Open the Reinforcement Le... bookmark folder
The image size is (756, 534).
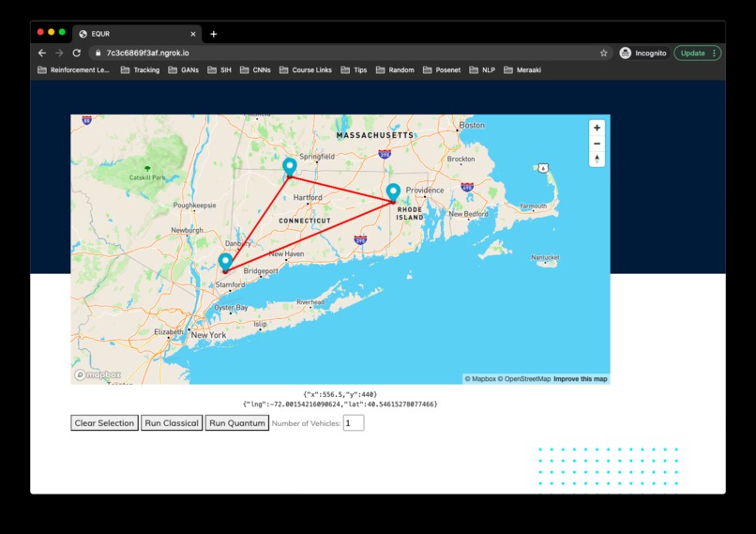tap(74, 70)
